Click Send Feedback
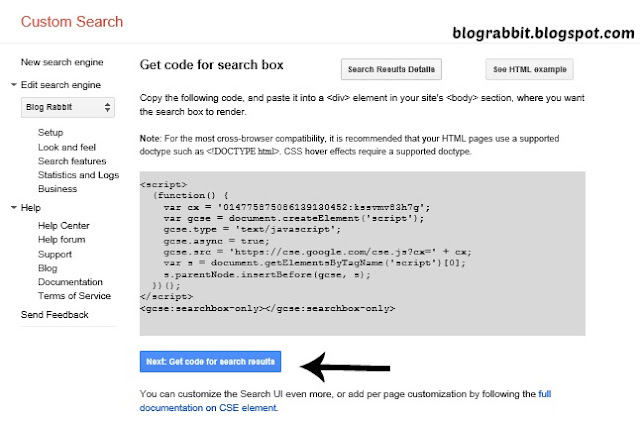Image resolution: width=640 pixels, height=421 pixels. [55, 314]
